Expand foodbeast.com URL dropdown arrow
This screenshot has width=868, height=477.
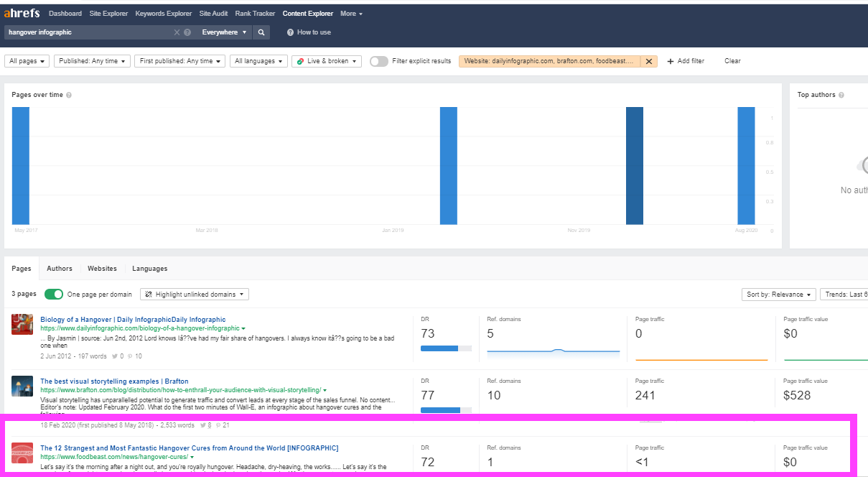(x=192, y=457)
